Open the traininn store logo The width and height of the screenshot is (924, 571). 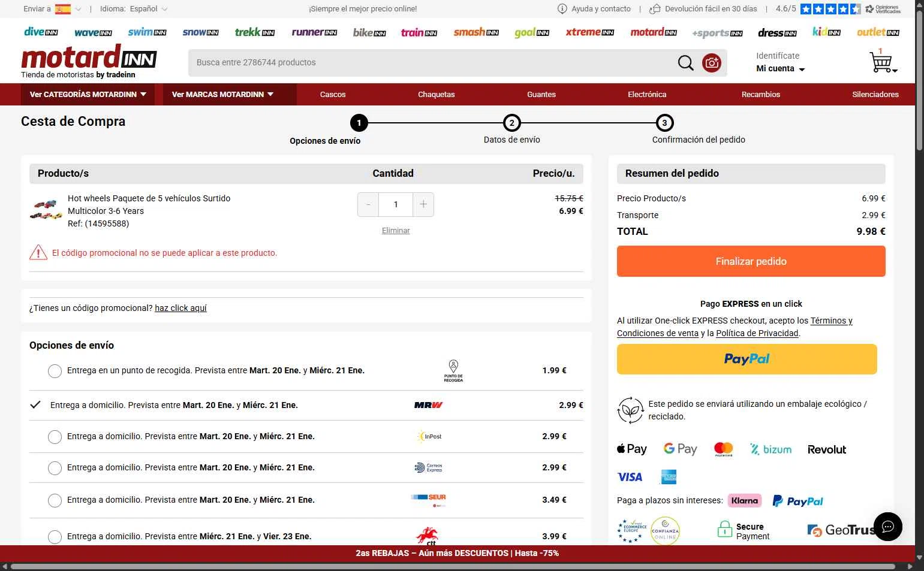pos(419,33)
